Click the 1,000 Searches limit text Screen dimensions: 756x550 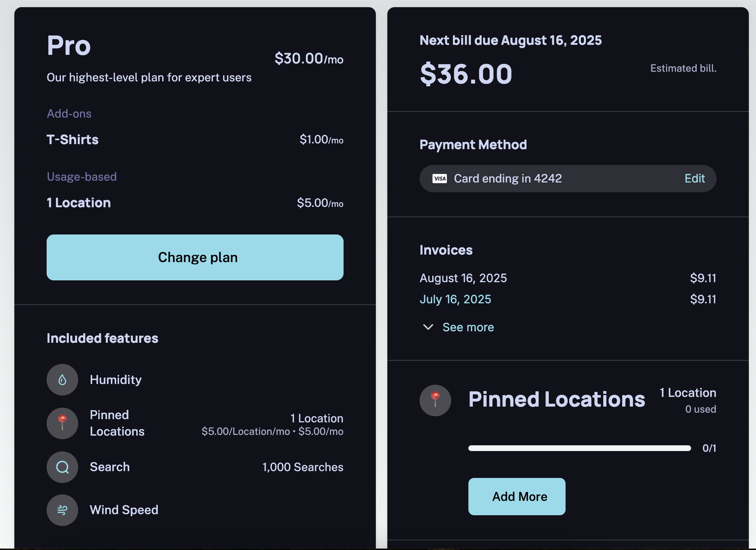[303, 467]
